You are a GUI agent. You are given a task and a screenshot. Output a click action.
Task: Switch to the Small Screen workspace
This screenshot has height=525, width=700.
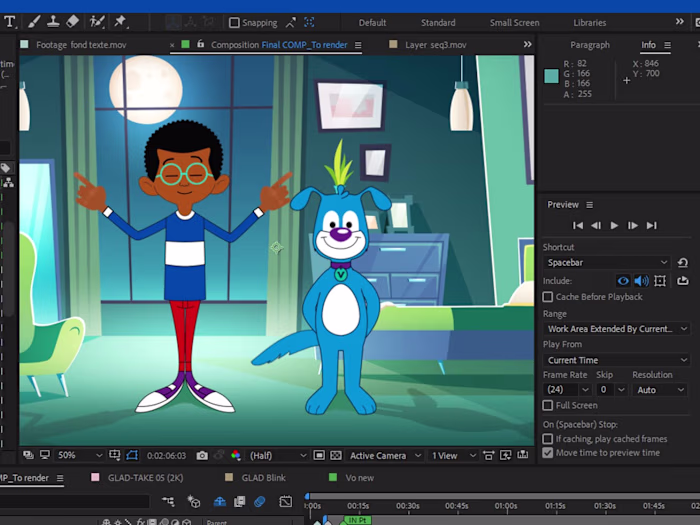[x=514, y=23]
